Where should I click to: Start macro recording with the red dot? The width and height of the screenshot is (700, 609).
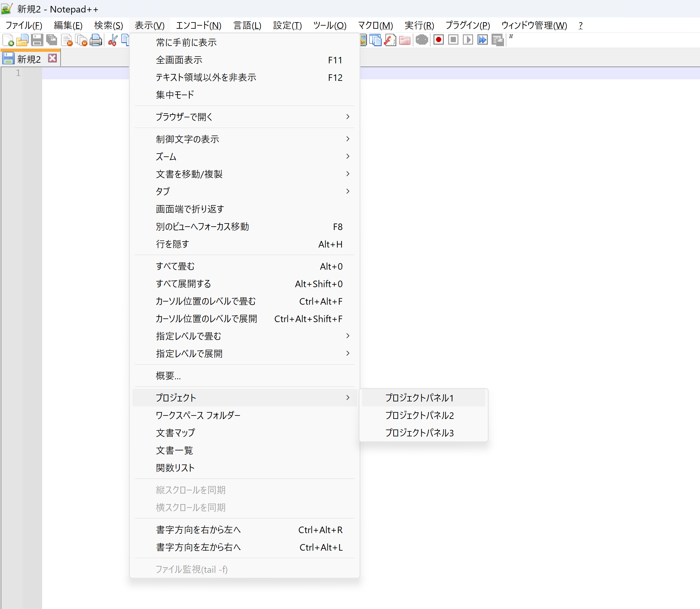click(438, 40)
